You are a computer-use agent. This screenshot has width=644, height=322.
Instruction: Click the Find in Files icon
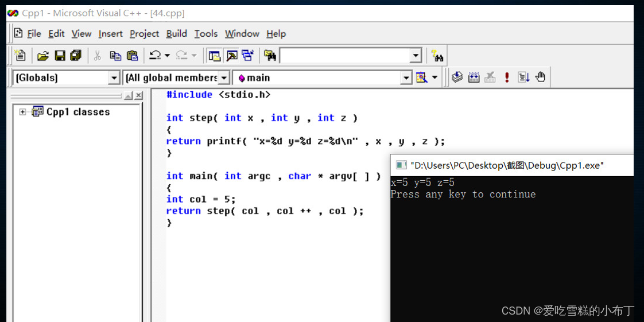click(x=270, y=56)
